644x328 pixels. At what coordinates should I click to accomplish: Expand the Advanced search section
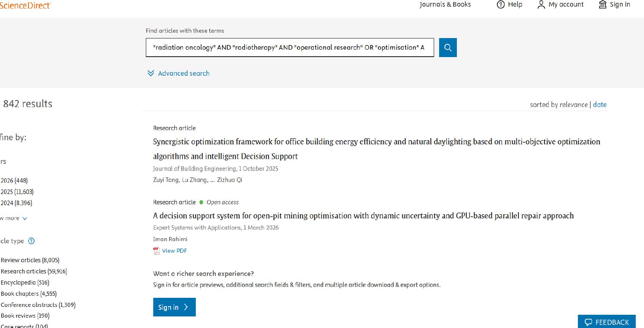pyautogui.click(x=178, y=73)
